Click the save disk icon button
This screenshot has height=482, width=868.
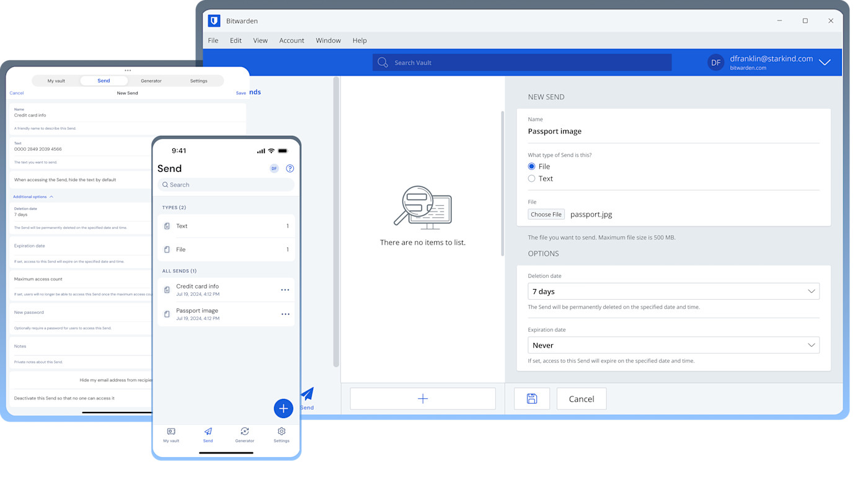pyautogui.click(x=532, y=399)
